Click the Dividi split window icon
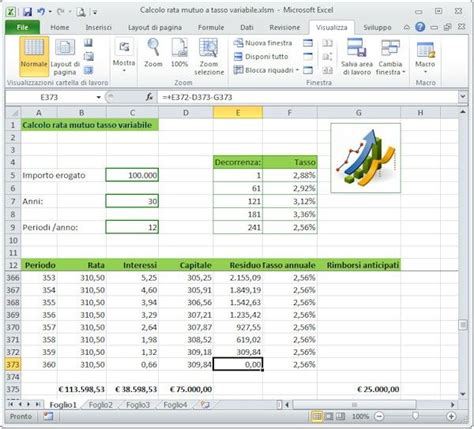This screenshot has height=429, width=474. [x=308, y=43]
